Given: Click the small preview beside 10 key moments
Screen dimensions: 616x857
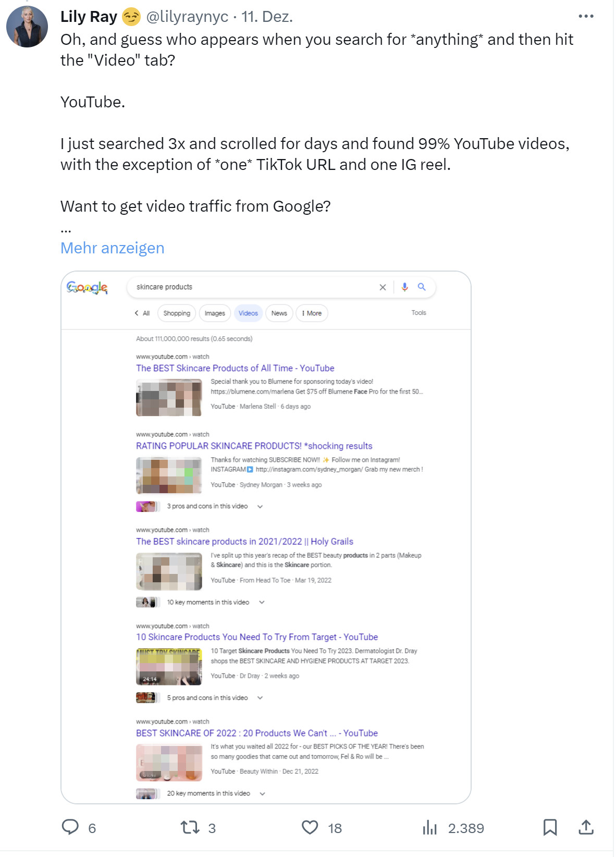Looking at the screenshot, I should click(x=147, y=602).
